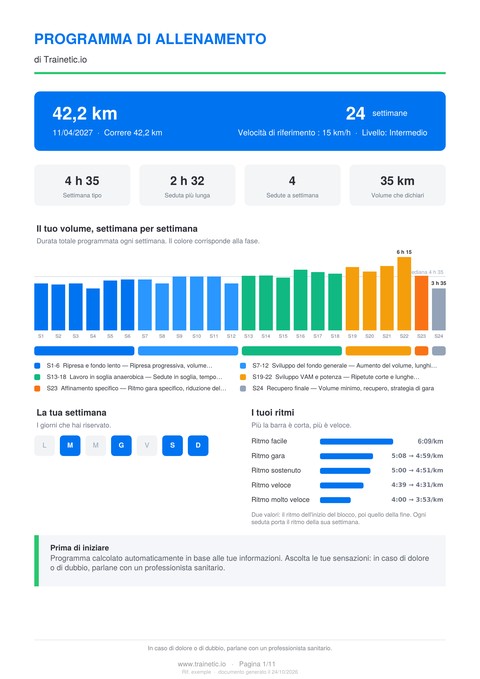Click the S12 bar in the volume chart
Image resolution: width=480 pixels, height=679 pixels.
(231, 307)
